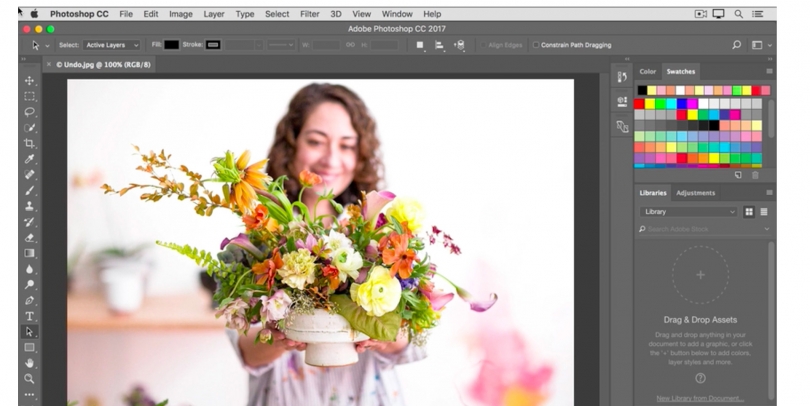Viewport: 810px width, 406px height.
Task: Click the Libraries help question mark
Action: (x=700, y=379)
